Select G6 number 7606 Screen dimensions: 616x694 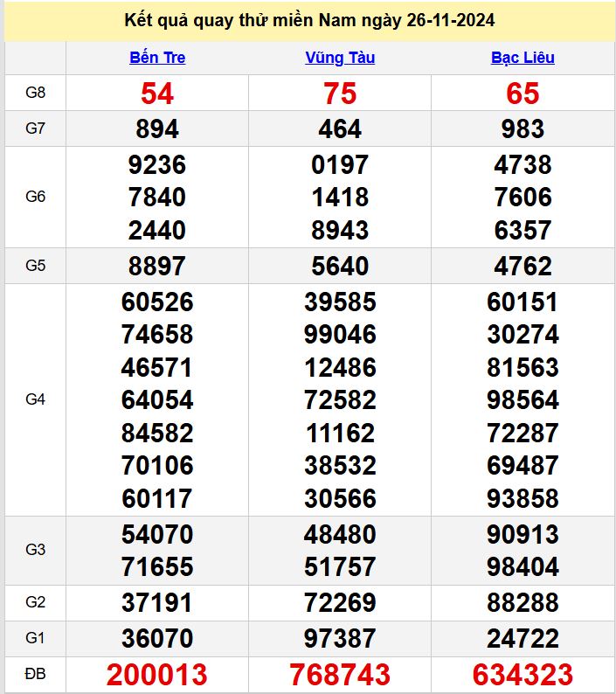(523, 197)
